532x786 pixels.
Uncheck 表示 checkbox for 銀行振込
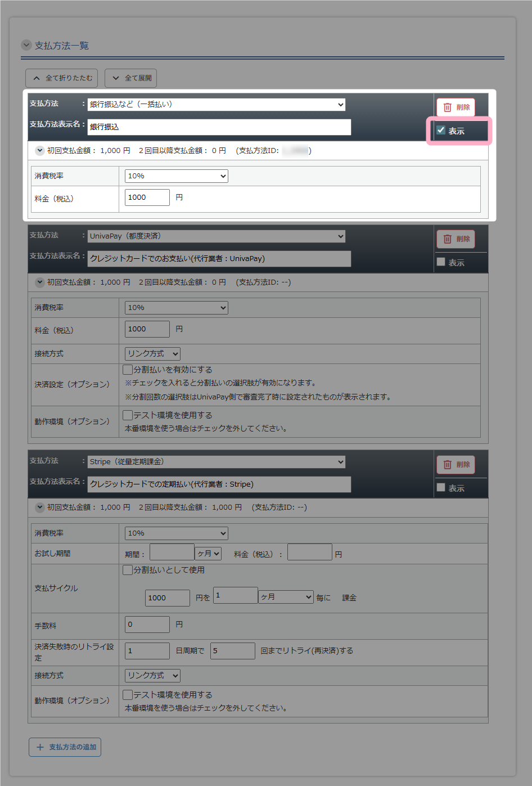pos(441,131)
